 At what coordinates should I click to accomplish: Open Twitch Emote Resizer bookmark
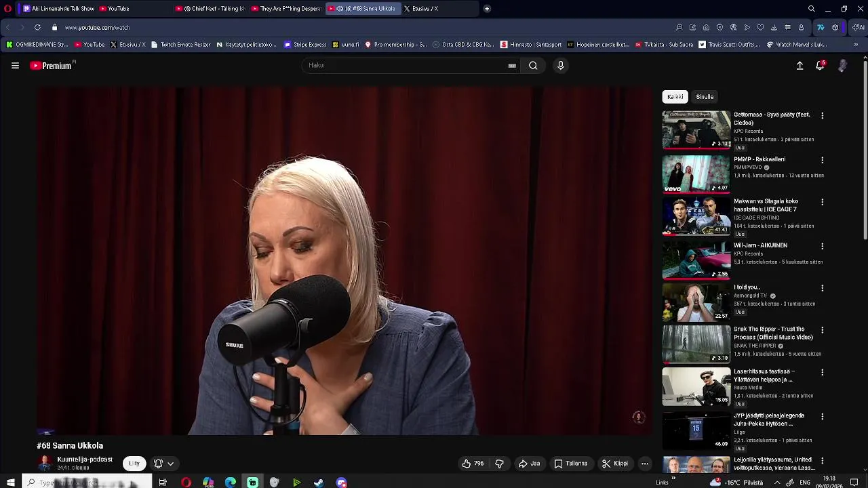[x=180, y=45]
